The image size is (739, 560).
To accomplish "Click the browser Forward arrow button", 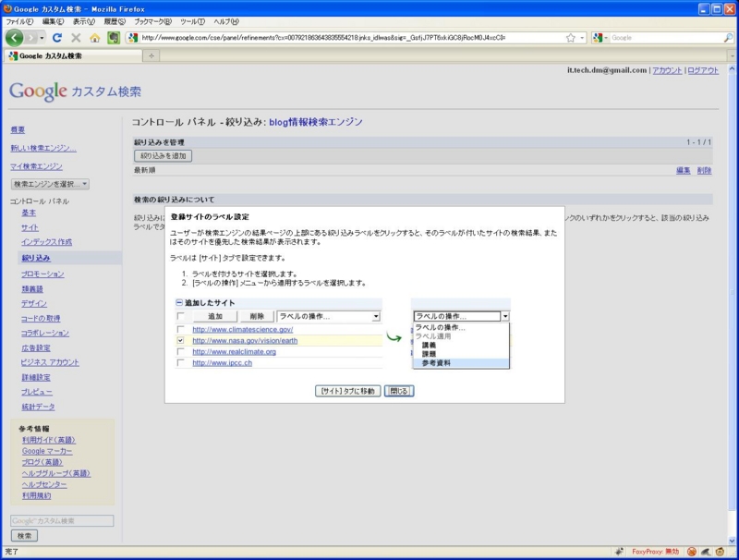I will pos(31,38).
